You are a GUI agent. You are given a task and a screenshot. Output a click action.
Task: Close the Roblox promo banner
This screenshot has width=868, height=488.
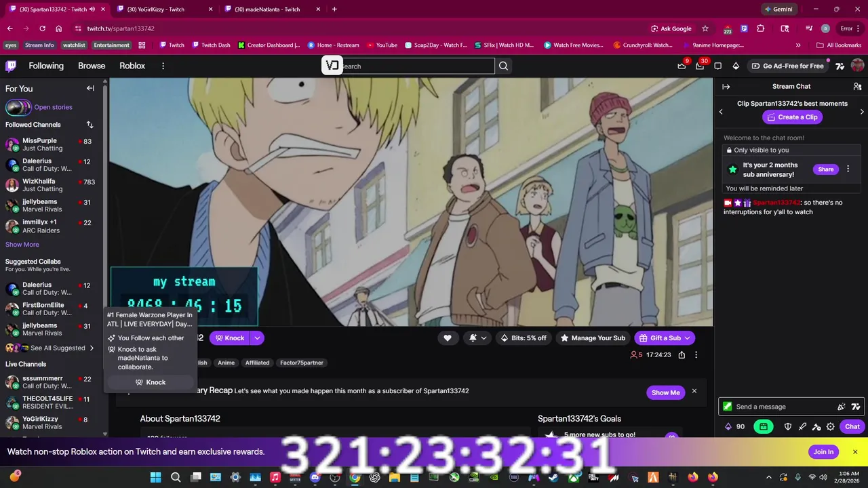(855, 452)
